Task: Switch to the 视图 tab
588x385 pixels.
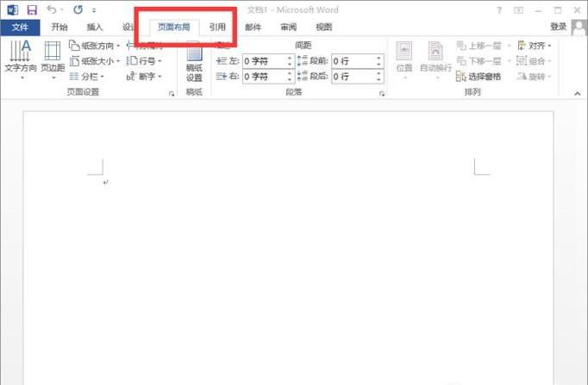Action: (323, 27)
